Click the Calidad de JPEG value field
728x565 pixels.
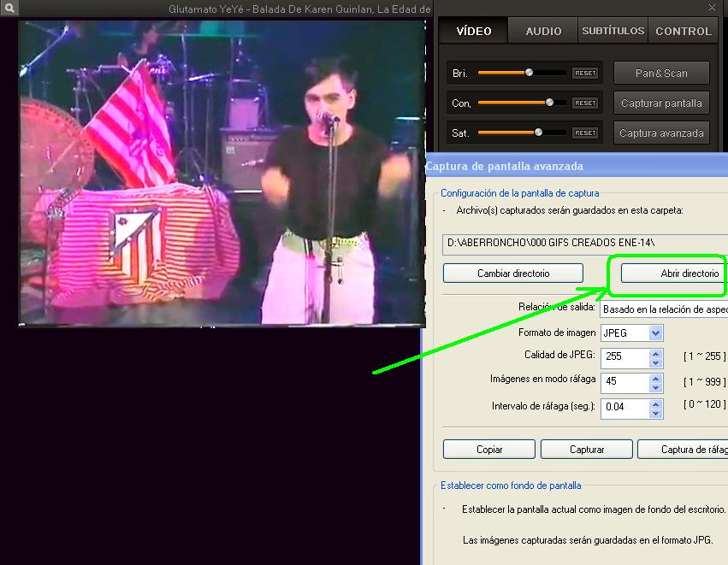624,356
